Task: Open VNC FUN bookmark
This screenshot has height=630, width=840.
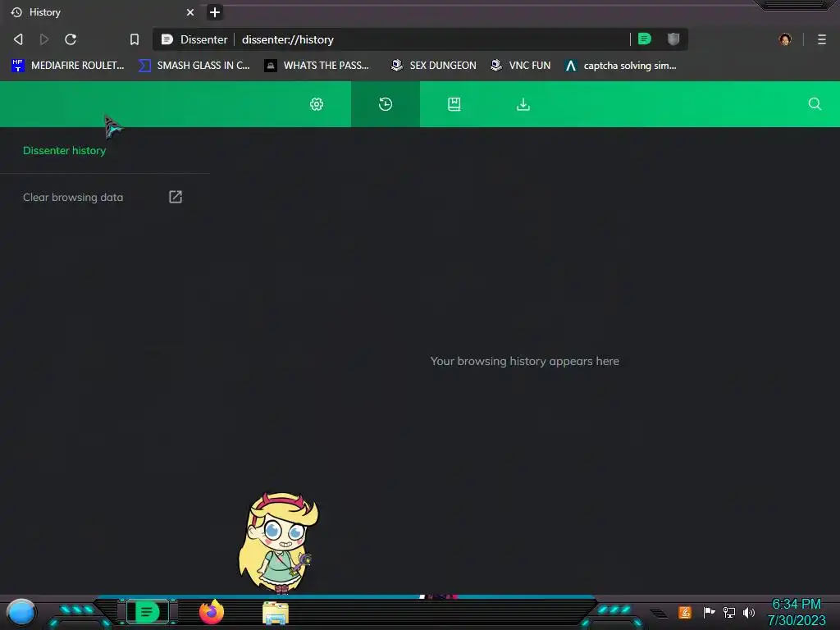Action: [x=520, y=66]
